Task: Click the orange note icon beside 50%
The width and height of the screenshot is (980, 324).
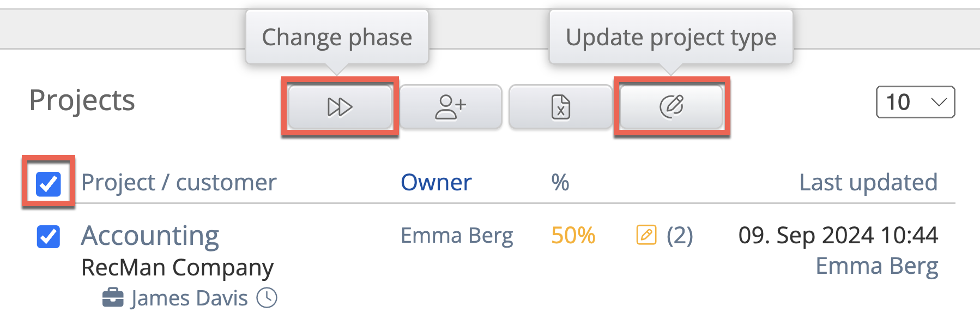Action: [646, 235]
